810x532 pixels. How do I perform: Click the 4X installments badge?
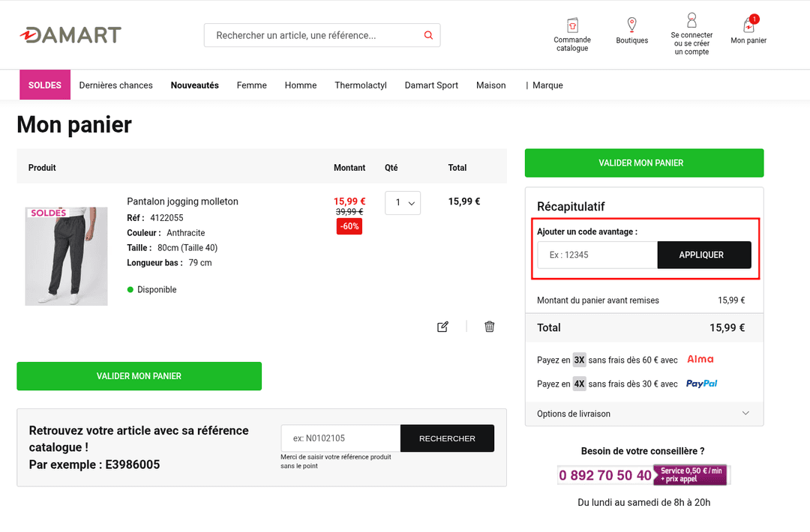(x=579, y=384)
